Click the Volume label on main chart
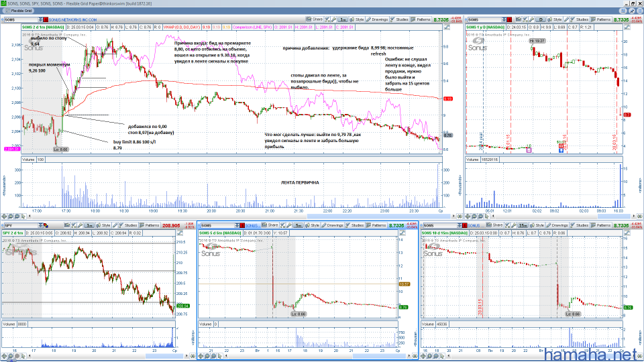The image size is (644, 362). 28,160
